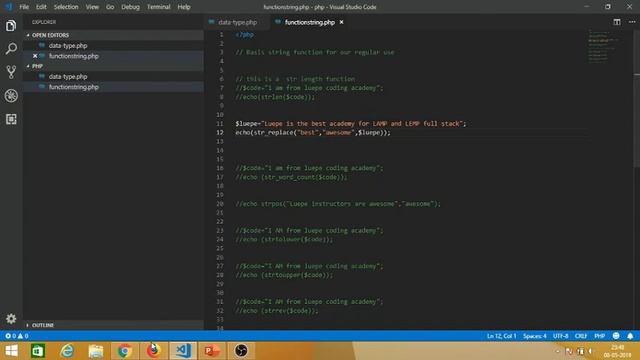Place cursor on line 11 $luepe assignment

click(351, 123)
